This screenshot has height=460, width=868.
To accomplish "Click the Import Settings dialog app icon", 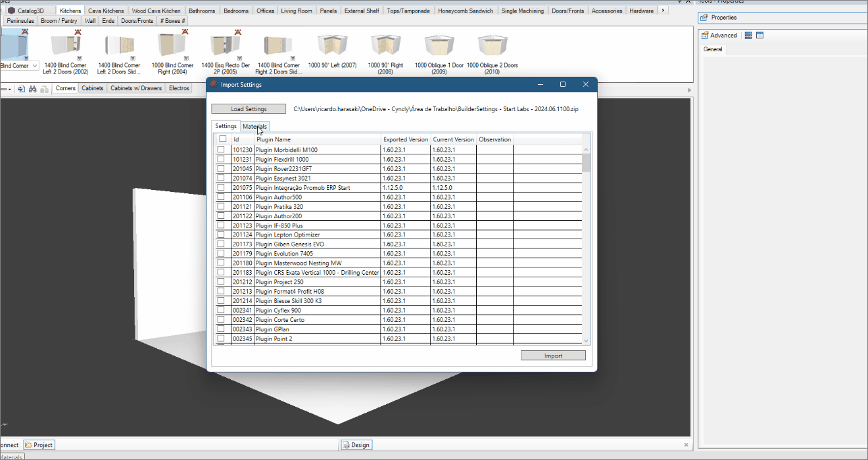I will (x=214, y=84).
